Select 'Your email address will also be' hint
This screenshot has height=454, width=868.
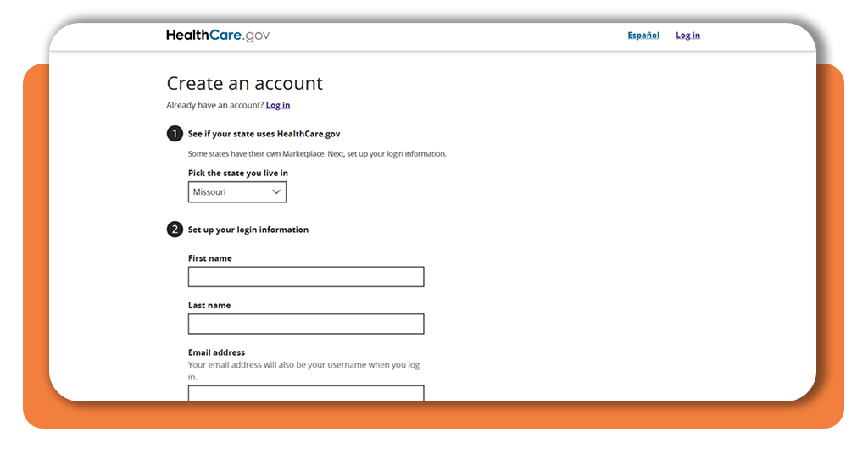304,370
